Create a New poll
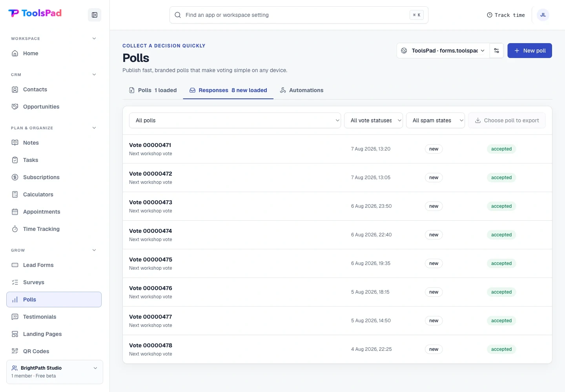The height and width of the screenshot is (392, 565). pos(530,51)
